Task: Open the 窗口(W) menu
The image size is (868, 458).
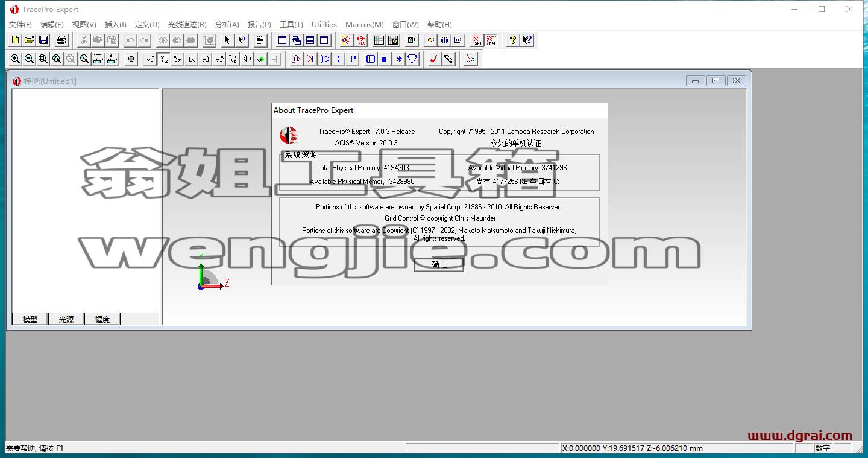Action: pos(405,25)
